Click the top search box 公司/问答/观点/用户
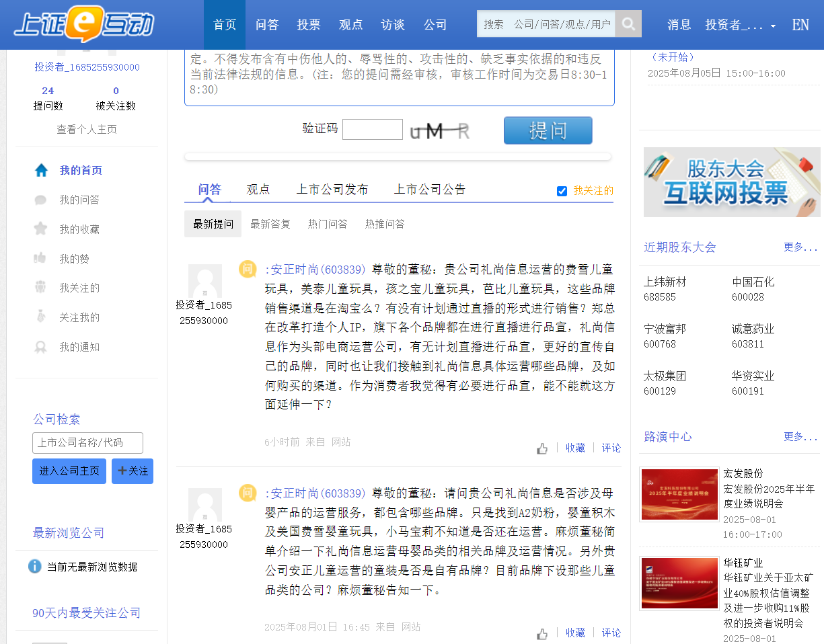The width and height of the screenshot is (824, 644). point(546,24)
